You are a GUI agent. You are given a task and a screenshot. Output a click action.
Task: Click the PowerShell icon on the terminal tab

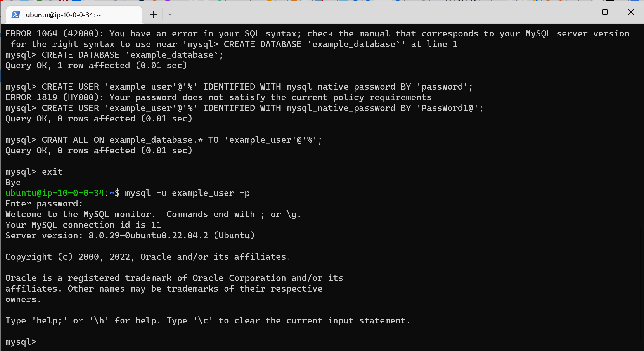(x=16, y=14)
